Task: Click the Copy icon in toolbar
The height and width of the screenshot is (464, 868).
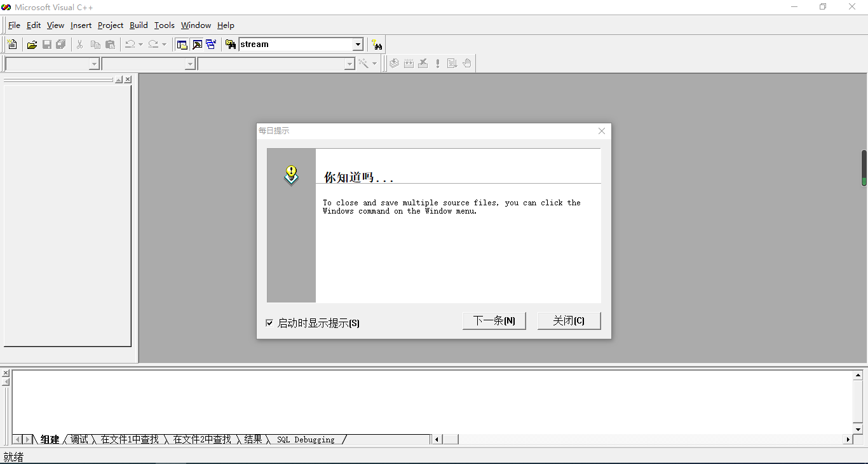Action: (x=95, y=44)
